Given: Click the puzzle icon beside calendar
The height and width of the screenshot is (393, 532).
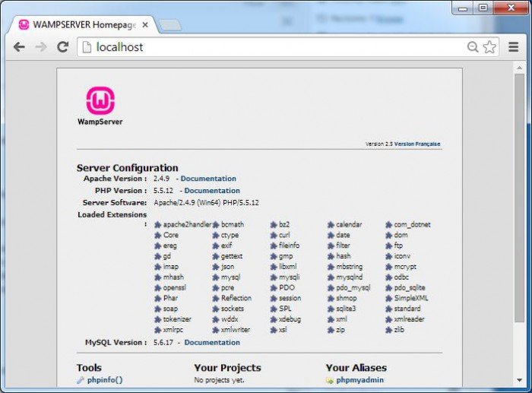Looking at the screenshot, I should pos(331,225).
